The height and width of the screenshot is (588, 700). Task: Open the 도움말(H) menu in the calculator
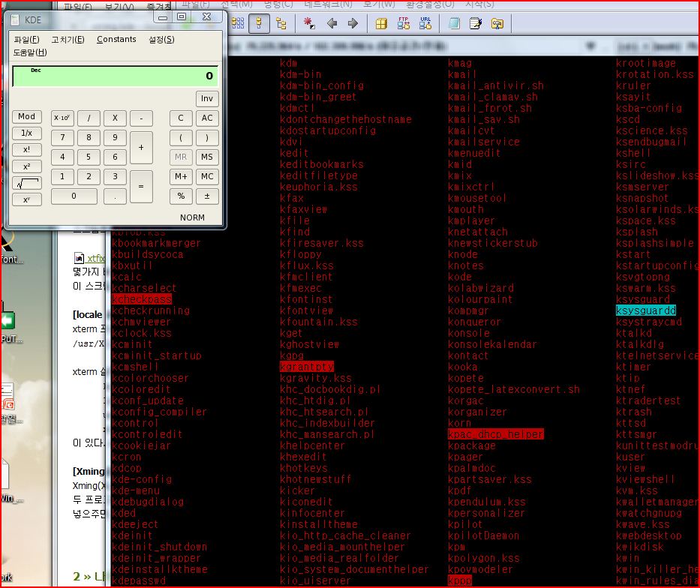(x=30, y=52)
